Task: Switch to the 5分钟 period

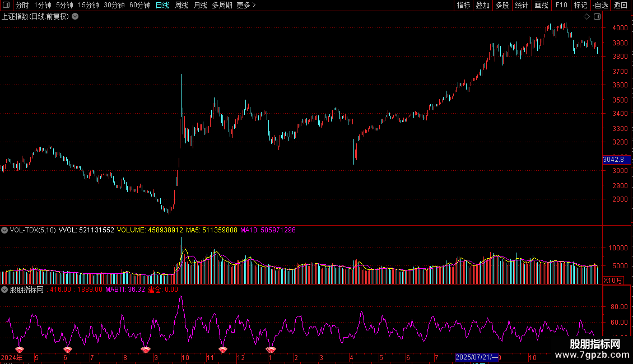Action: pyautogui.click(x=64, y=5)
